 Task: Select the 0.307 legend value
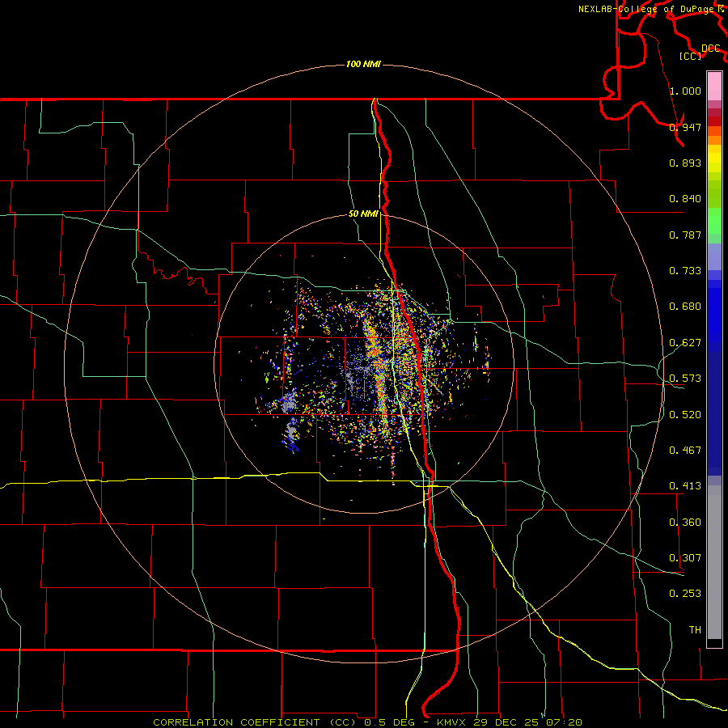[x=685, y=558]
